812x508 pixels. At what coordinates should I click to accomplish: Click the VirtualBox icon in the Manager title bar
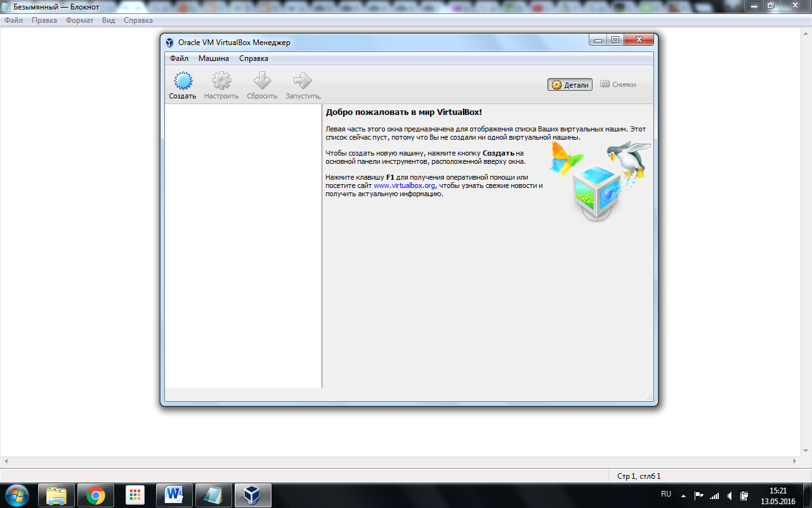pyautogui.click(x=169, y=43)
